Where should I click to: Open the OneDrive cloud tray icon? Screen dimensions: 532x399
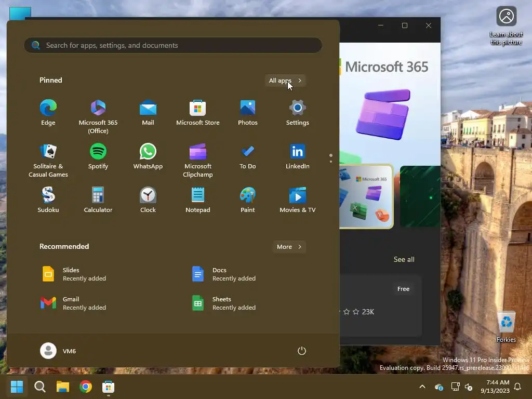(x=438, y=387)
